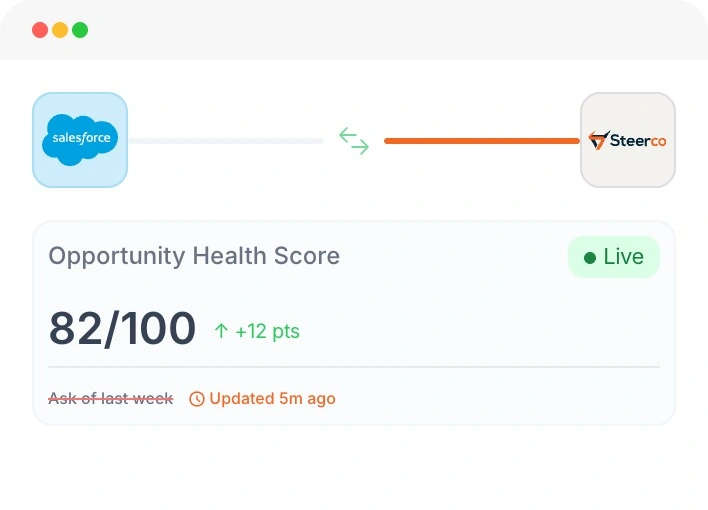Click the gray connector line from Salesforce

[226, 141]
